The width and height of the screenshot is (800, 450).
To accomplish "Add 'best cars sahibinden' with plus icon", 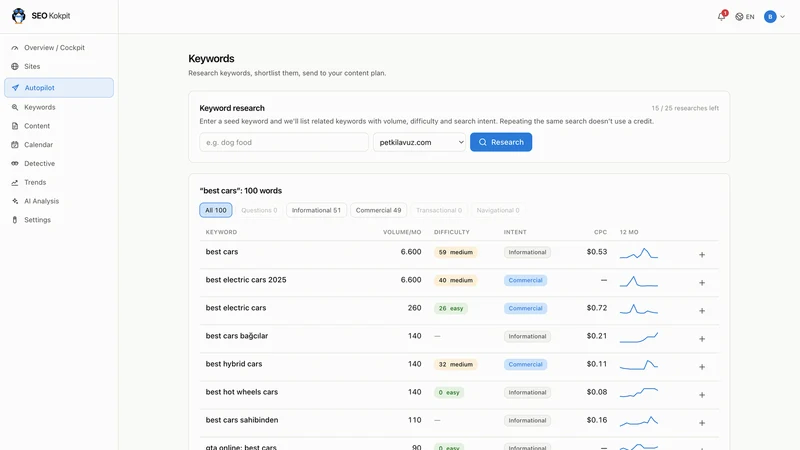I will tap(702, 423).
